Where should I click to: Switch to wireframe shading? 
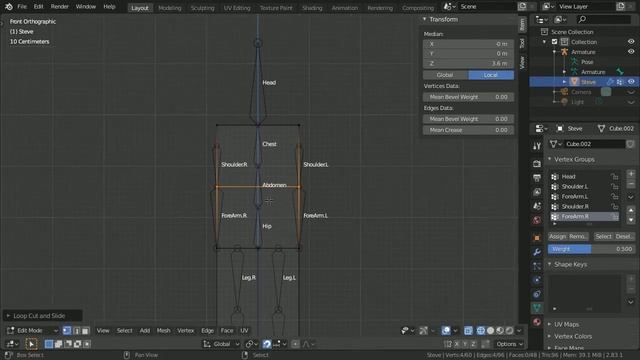[x=481, y=331]
